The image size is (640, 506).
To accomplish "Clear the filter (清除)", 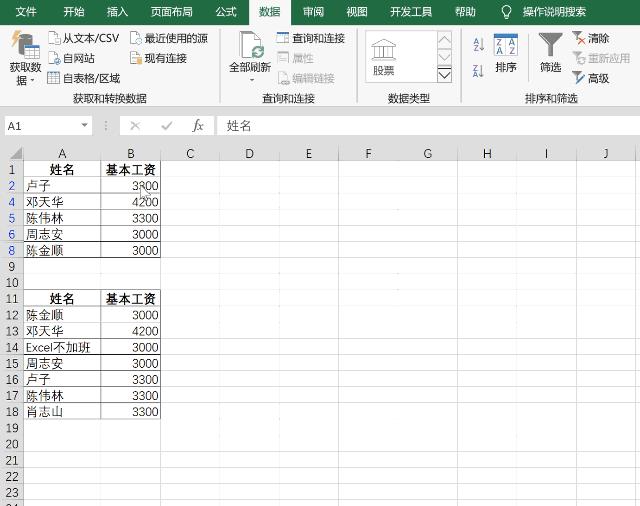I will pyautogui.click(x=591, y=38).
